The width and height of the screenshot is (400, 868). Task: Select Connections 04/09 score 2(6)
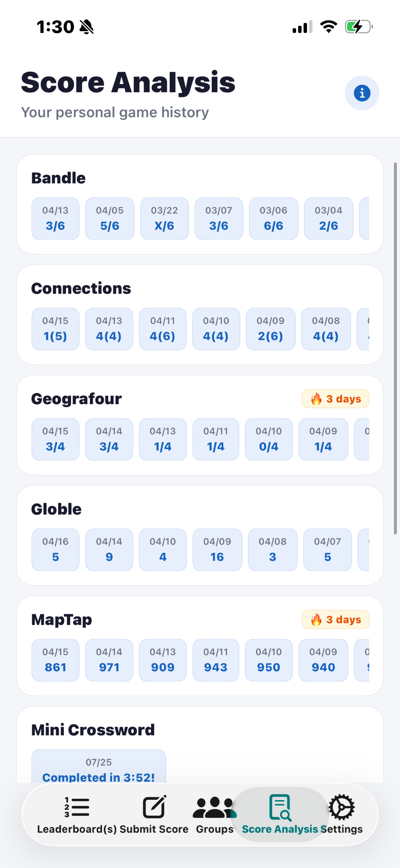[x=270, y=329]
